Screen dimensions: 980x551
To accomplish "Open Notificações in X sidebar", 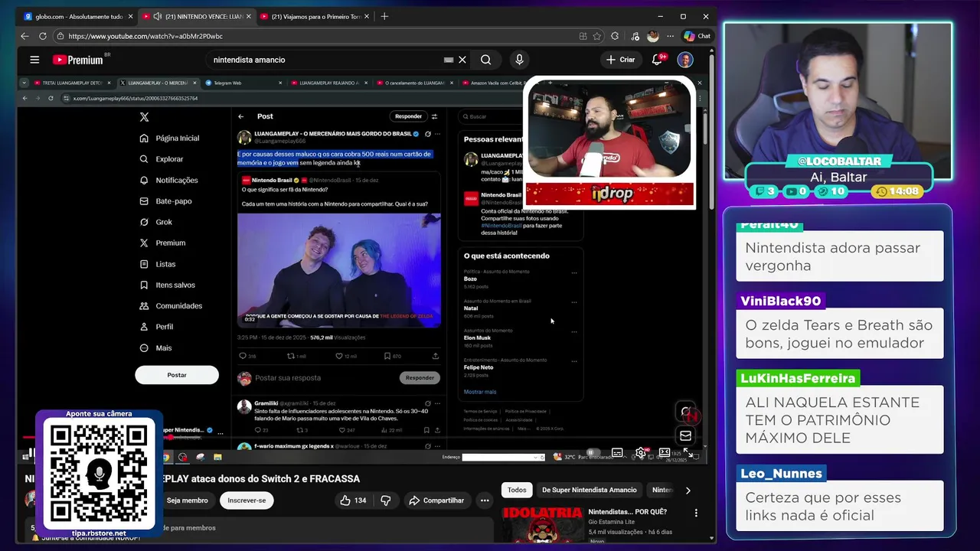I will [168, 180].
